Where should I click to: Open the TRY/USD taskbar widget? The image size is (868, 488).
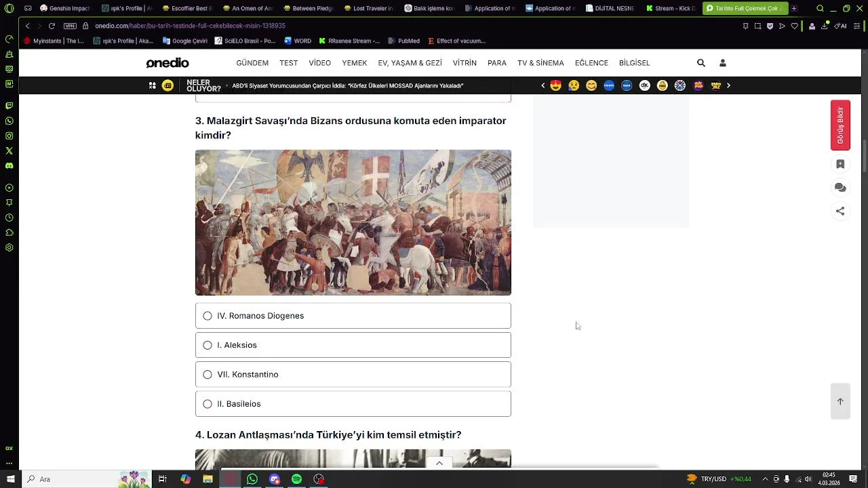719,479
